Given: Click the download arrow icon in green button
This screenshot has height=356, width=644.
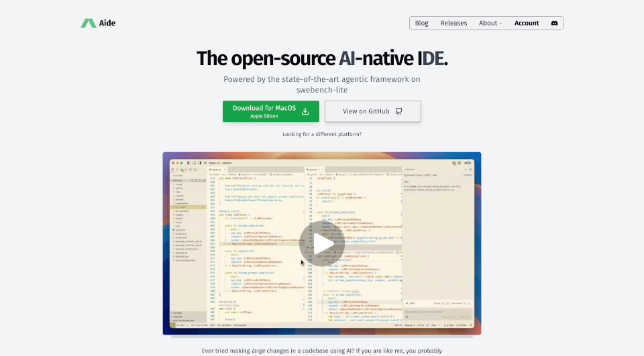Looking at the screenshot, I should pyautogui.click(x=305, y=111).
